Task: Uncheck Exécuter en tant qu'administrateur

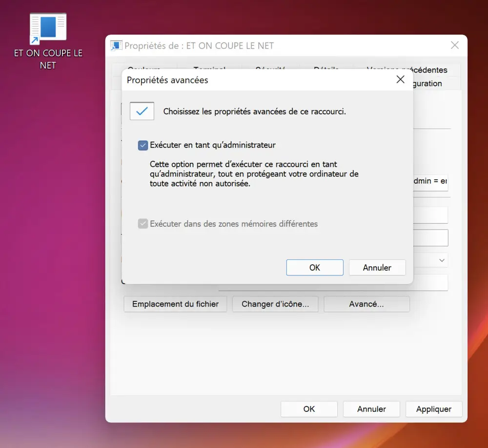Action: (x=143, y=145)
